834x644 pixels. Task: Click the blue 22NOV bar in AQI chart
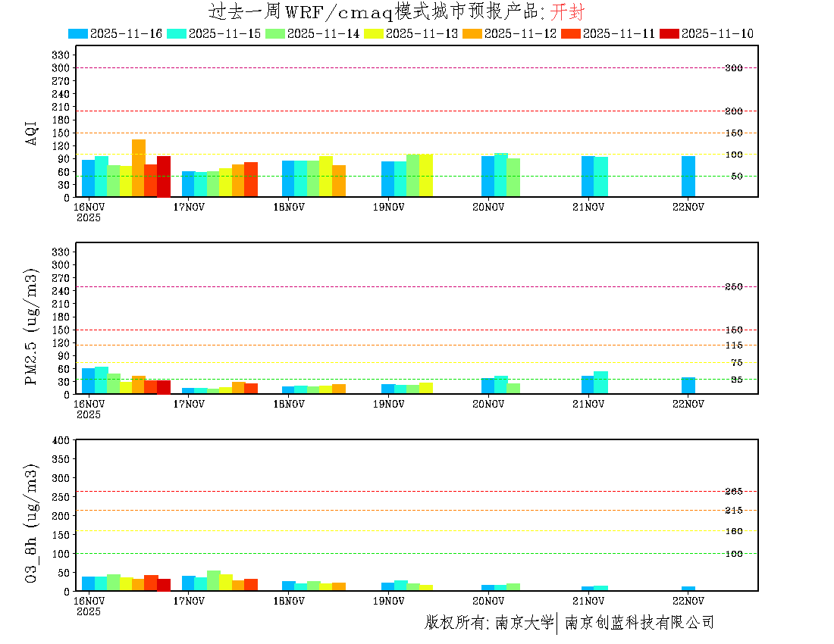click(688, 176)
